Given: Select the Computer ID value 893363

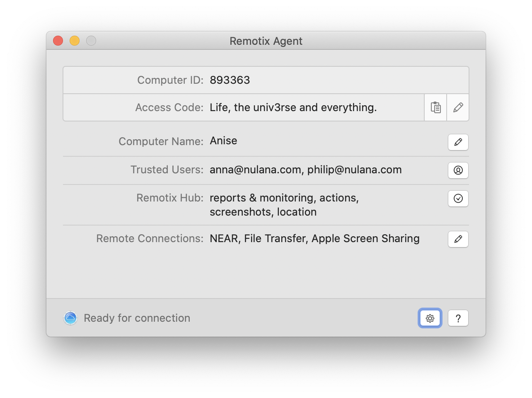Looking at the screenshot, I should (x=230, y=80).
